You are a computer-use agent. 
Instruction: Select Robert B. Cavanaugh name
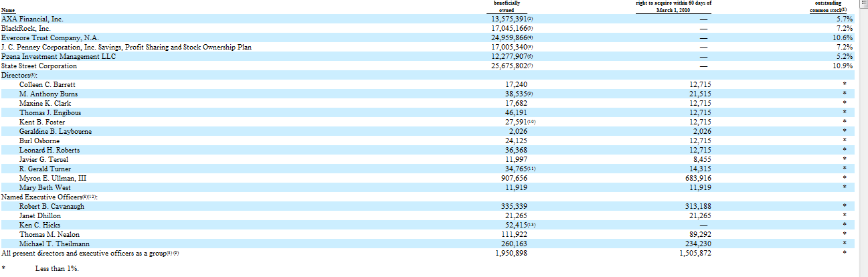coord(52,207)
